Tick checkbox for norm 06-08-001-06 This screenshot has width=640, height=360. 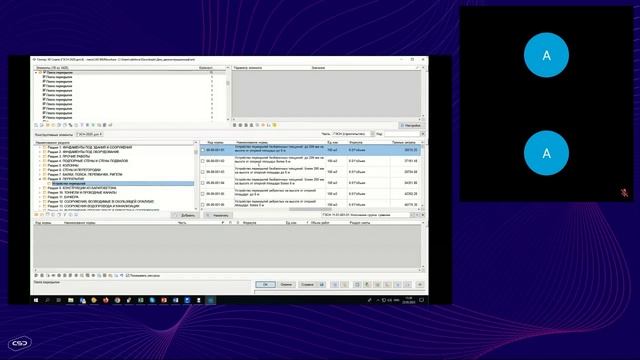pos(202,204)
